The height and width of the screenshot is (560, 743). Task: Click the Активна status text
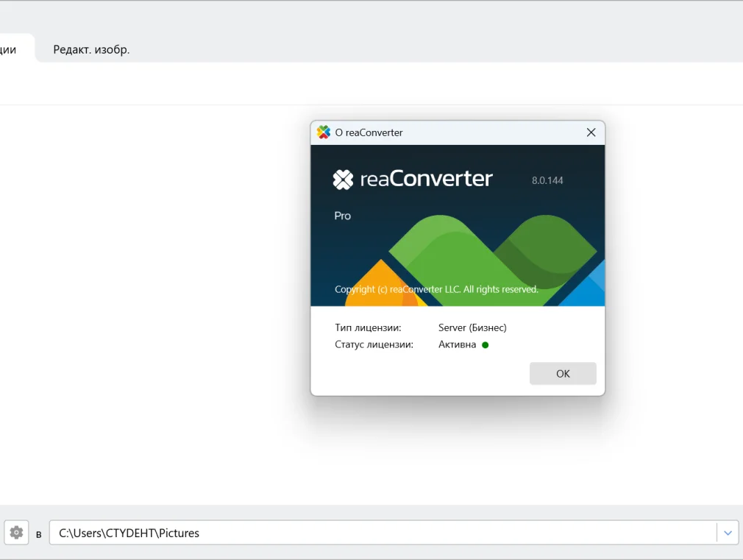tap(457, 344)
